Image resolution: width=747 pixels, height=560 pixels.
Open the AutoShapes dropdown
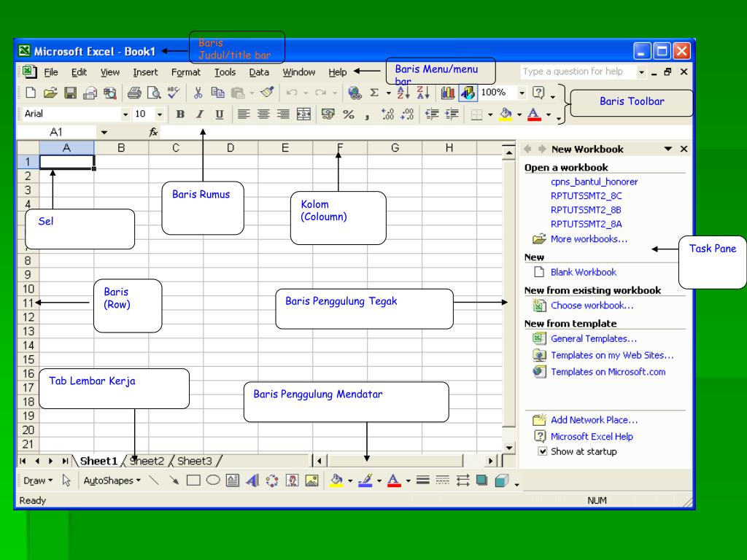point(112,481)
